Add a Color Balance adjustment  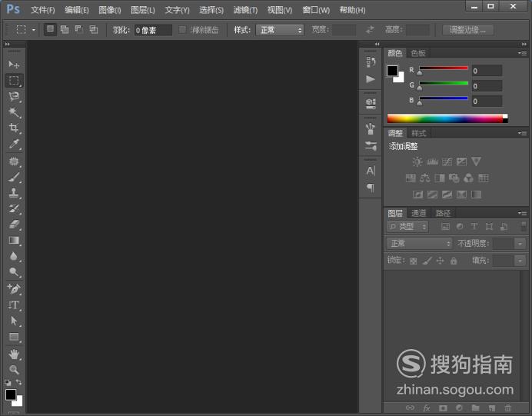(x=425, y=178)
